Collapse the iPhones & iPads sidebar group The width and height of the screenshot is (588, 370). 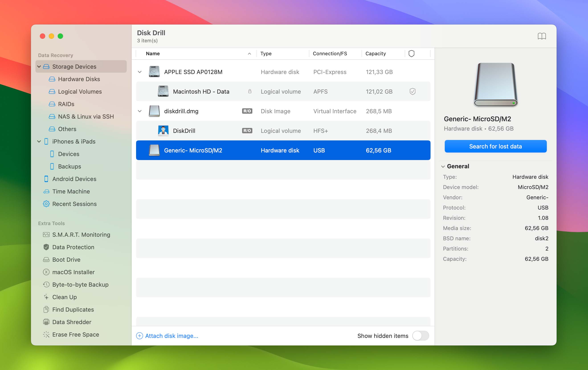(x=39, y=141)
